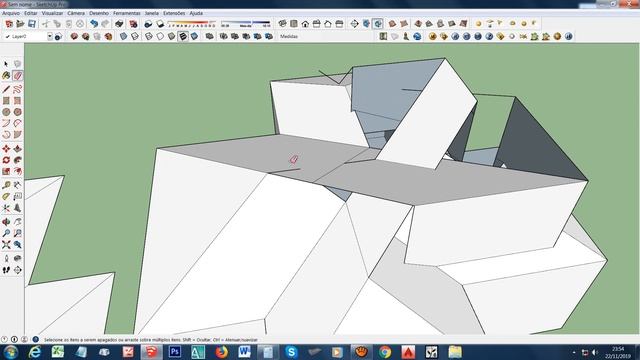Viewport: 640px width, 360px height.
Task: Select the Dimension tool
Action: click(18, 185)
